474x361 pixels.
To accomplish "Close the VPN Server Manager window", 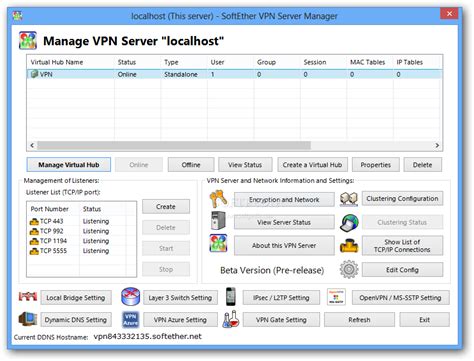I will click(x=449, y=14).
